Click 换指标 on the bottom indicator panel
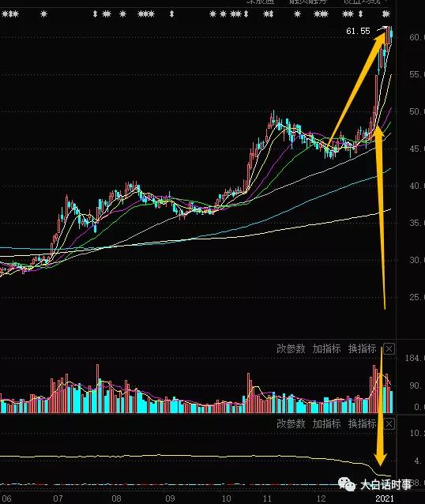 pyautogui.click(x=362, y=424)
